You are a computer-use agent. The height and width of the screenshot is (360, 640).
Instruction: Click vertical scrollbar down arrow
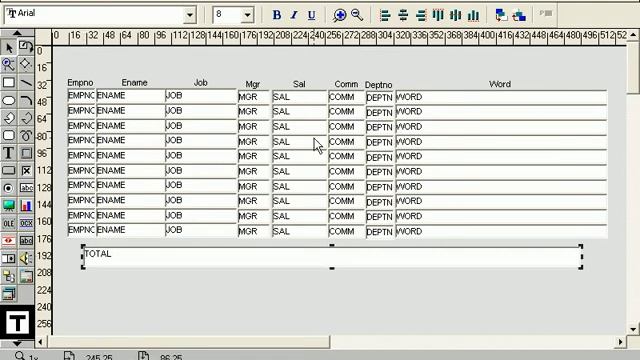pyautogui.click(x=633, y=329)
